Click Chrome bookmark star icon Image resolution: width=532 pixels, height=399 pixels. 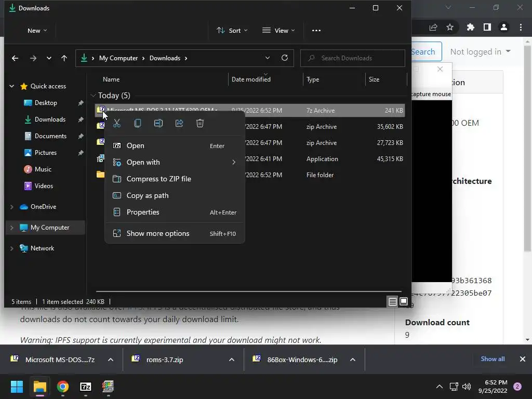[x=450, y=28]
